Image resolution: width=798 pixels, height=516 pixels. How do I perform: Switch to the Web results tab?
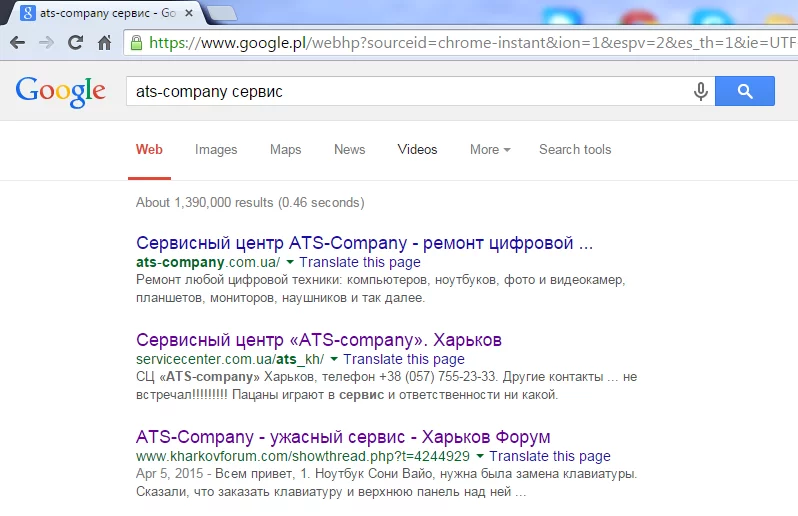pyautogui.click(x=149, y=149)
